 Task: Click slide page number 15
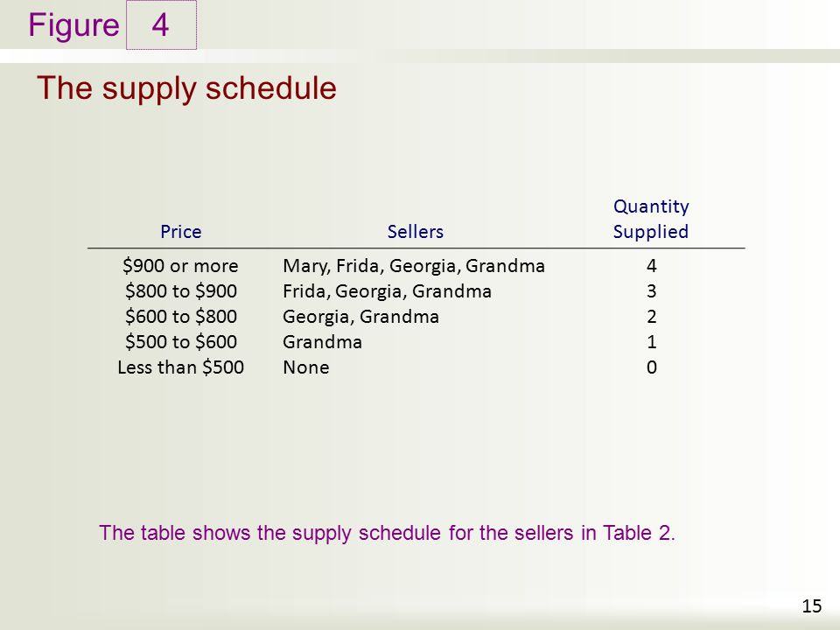tap(812, 605)
